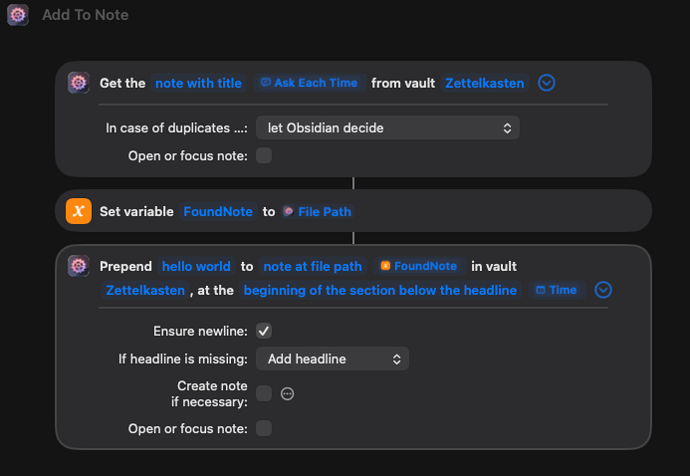Click the Obsidian icon on Prepend action
690x476 pixels.
(79, 266)
